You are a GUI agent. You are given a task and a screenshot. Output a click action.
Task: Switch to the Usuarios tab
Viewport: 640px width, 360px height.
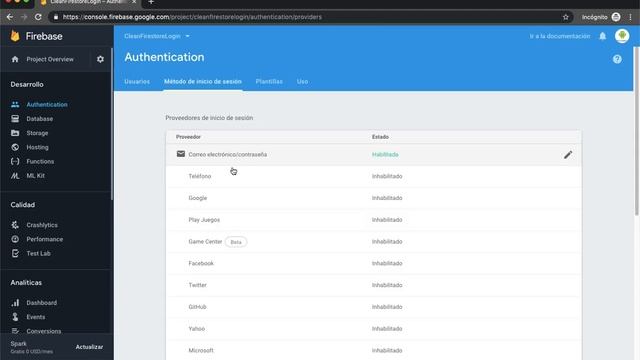pyautogui.click(x=137, y=82)
